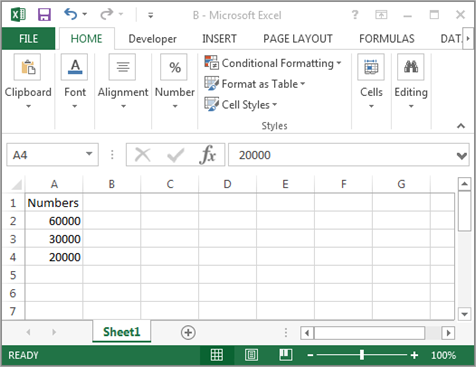Open the FILE tab
The image size is (476, 367).
click(x=28, y=39)
